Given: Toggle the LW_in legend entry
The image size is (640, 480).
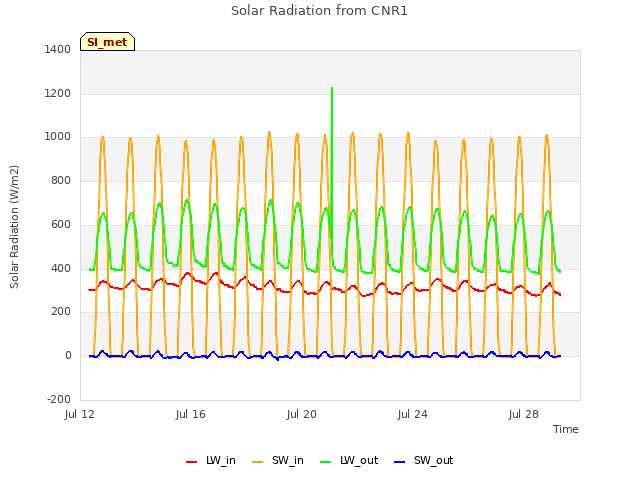Looking at the screenshot, I should 211,460.
